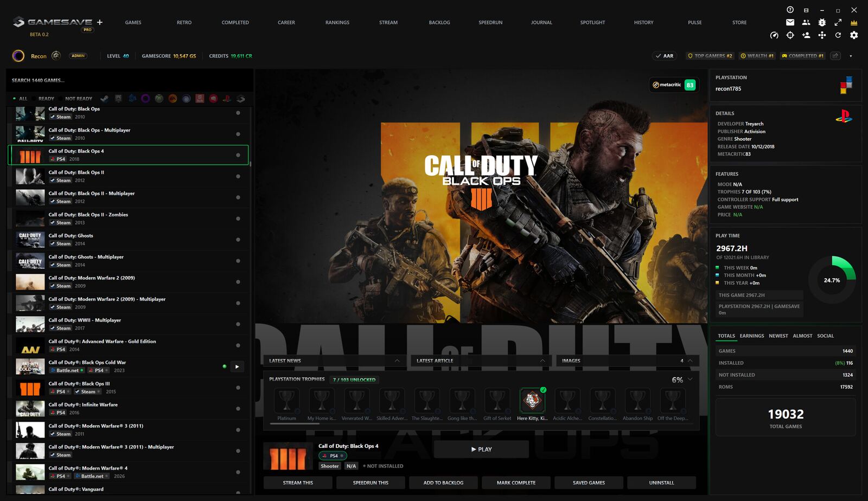
Task: Click the Recon profile avatar
Action: click(x=18, y=56)
